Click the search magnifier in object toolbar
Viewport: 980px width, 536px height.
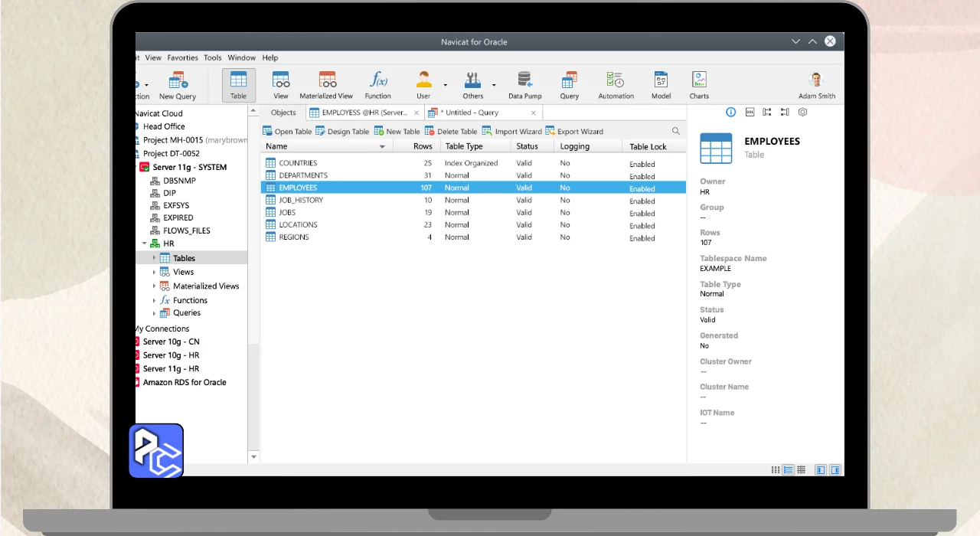(676, 131)
